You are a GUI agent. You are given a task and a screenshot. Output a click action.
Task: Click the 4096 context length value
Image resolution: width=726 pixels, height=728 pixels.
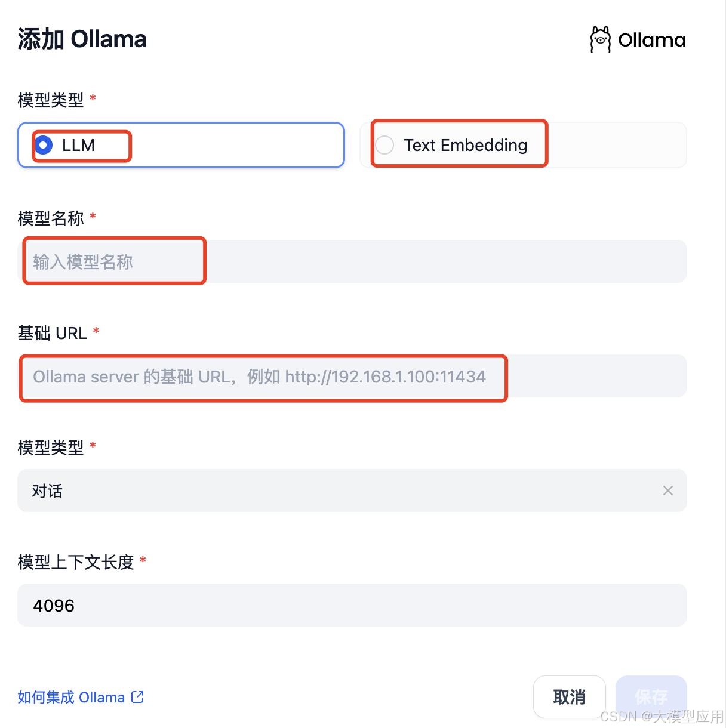[54, 605]
